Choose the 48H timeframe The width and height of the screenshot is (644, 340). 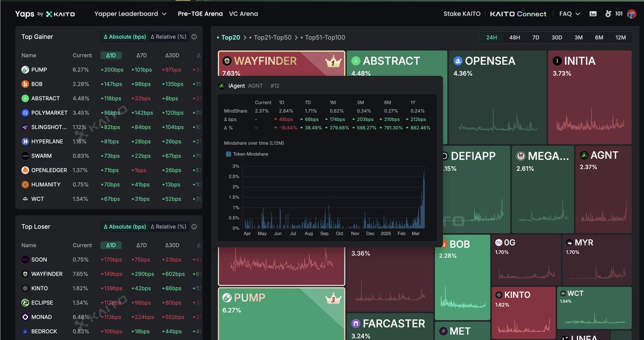515,38
